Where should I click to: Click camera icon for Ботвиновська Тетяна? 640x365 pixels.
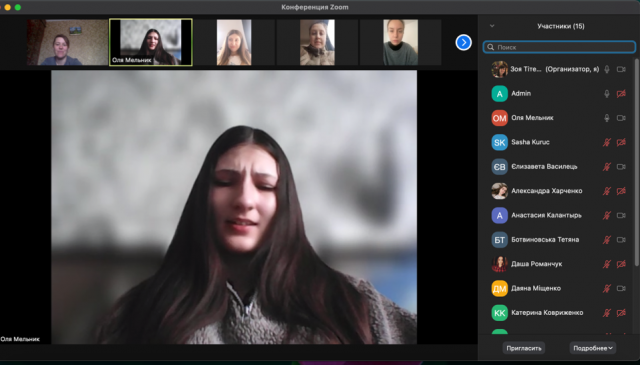point(621,240)
